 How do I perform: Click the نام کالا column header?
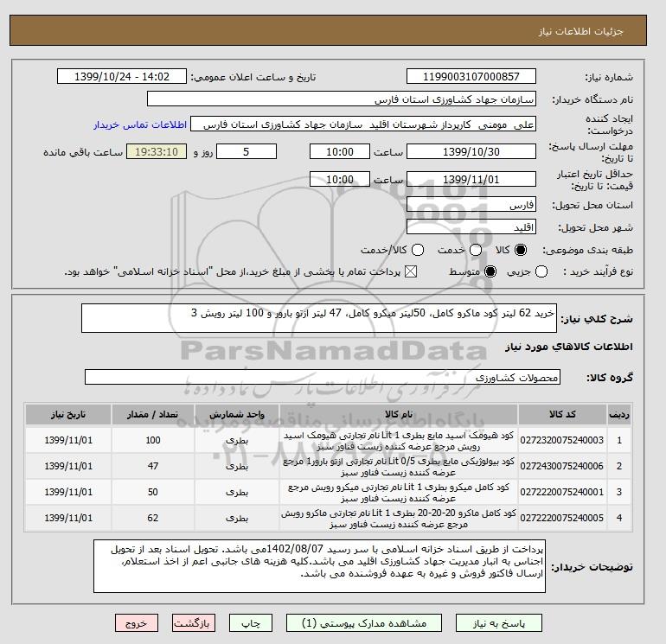pos(399,414)
